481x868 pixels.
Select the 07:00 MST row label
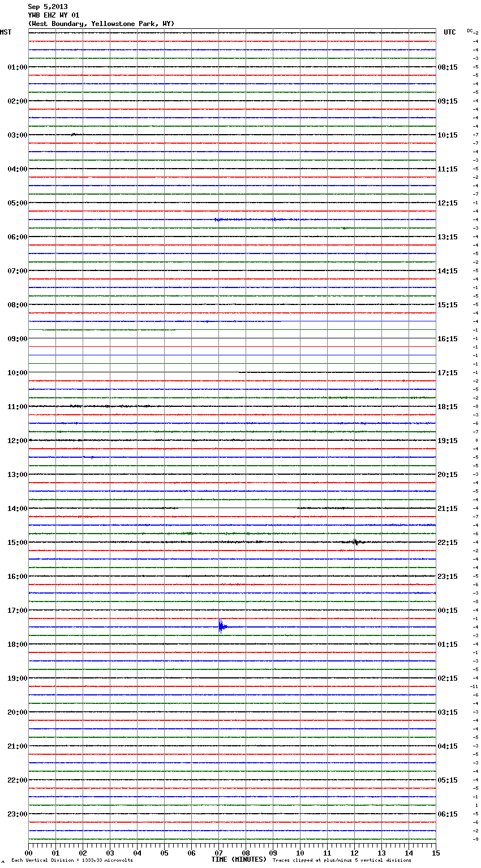tap(18, 271)
